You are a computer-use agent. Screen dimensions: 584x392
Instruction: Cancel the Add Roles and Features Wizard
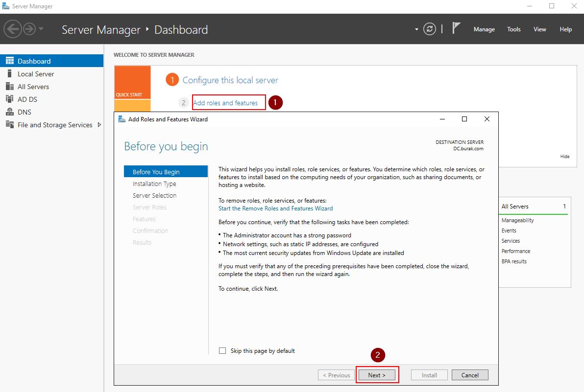point(470,375)
